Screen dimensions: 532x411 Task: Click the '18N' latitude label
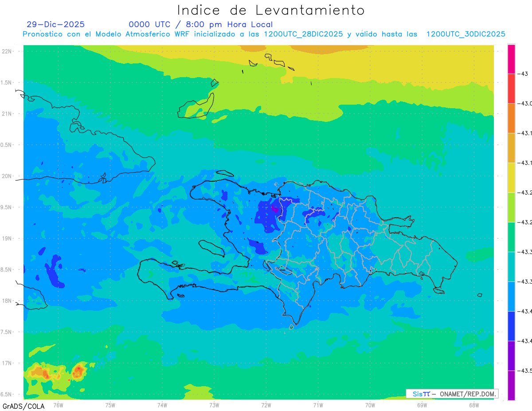click(x=8, y=301)
